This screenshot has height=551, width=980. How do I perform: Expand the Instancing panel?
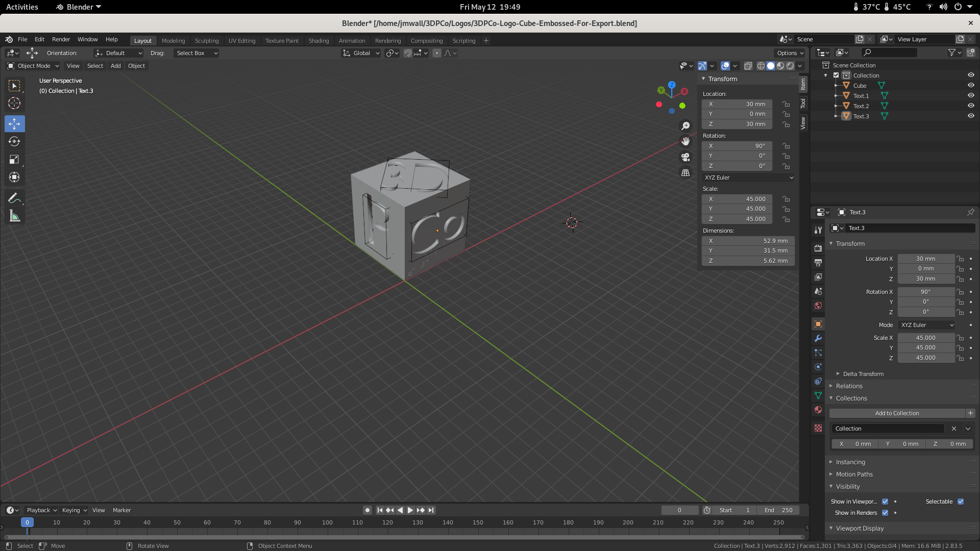[x=850, y=462]
